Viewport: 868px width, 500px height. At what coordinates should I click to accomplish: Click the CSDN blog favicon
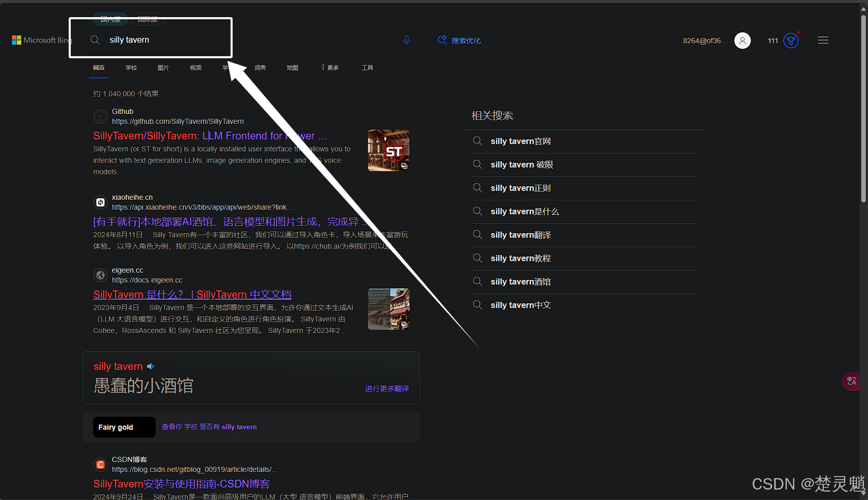tap(100, 465)
